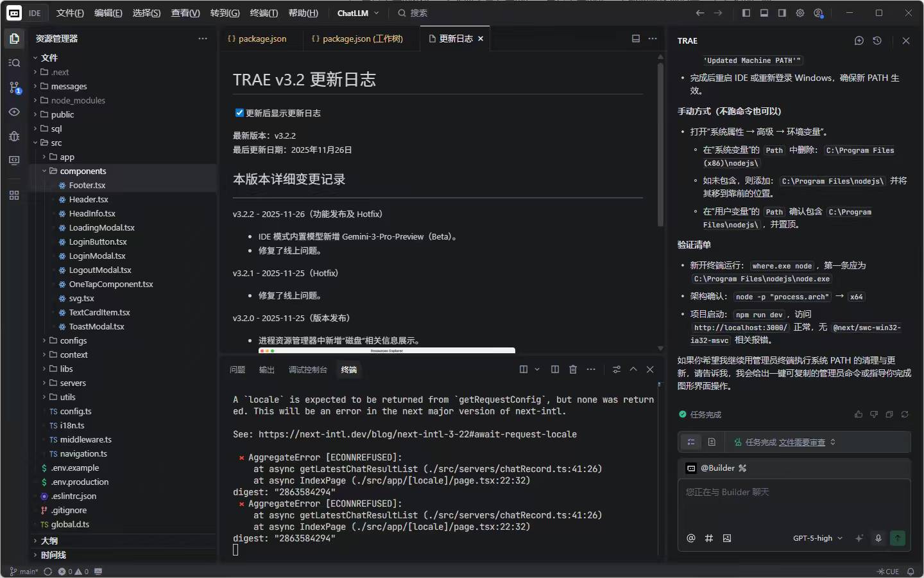Open chat history in the TRAE panel
Screen dimensions: 924x578
point(877,40)
